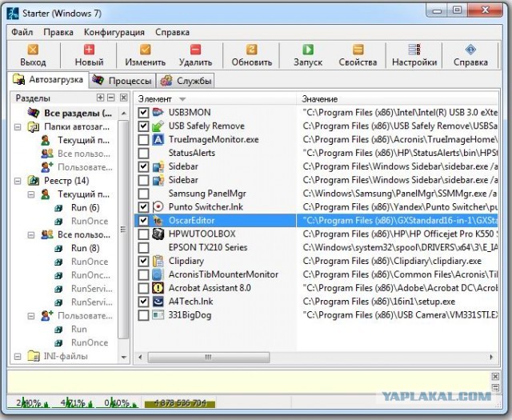Click the Свойства properties toolbar icon

[x=358, y=50]
